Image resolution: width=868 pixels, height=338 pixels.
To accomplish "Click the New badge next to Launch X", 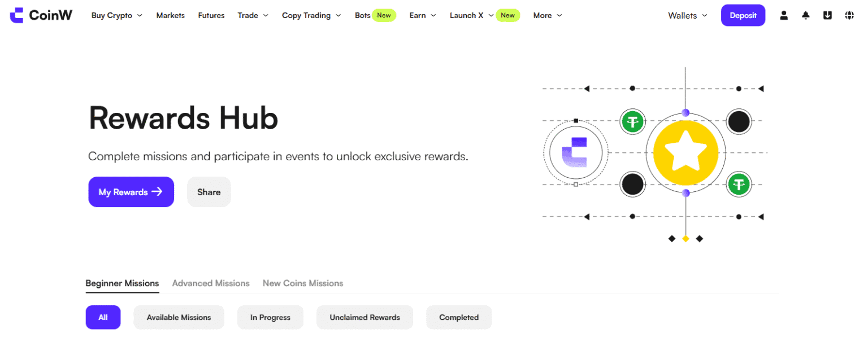I will point(507,15).
